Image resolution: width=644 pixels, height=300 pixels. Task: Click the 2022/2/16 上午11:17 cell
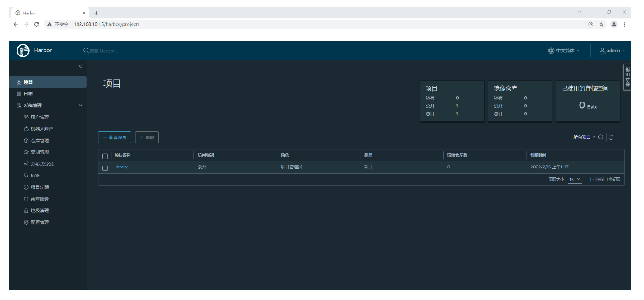coord(549,167)
